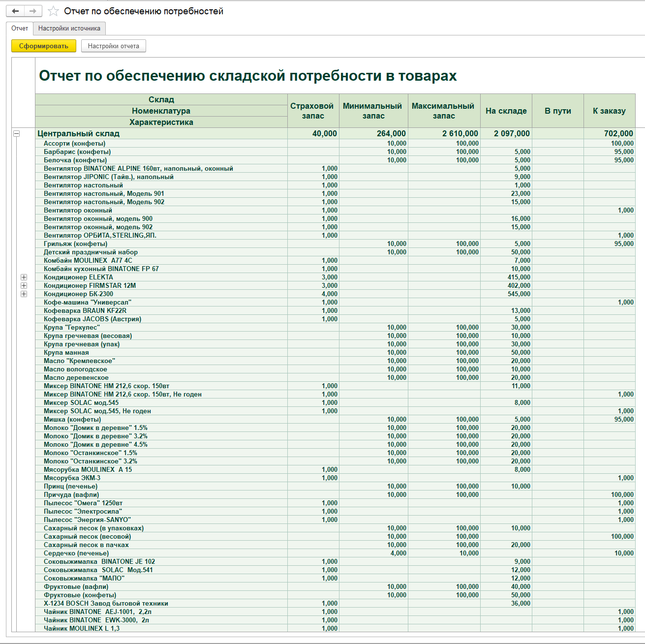Image resolution: width=645 pixels, height=644 pixels.
Task: Click Пылесос "Энергия-SANYO"
Action: click(88, 520)
